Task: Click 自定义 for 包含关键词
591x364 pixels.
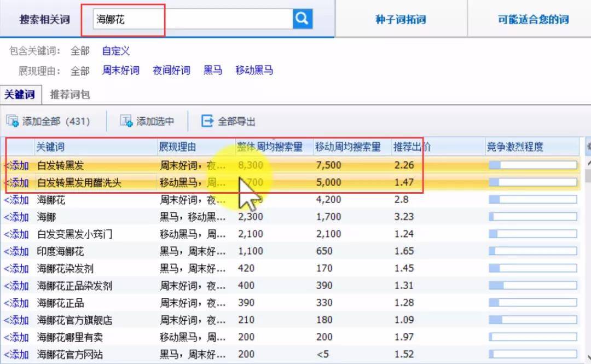Action: (116, 51)
